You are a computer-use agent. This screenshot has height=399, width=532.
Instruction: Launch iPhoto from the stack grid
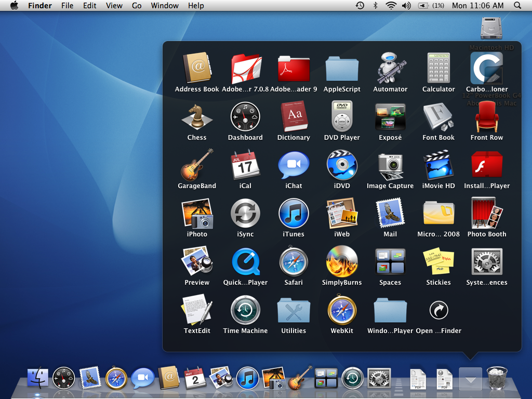[x=197, y=213]
